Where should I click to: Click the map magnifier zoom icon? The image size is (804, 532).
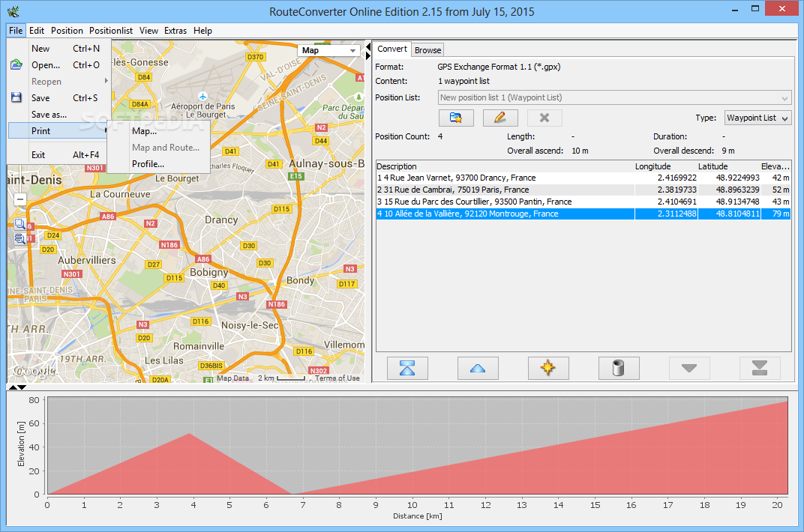click(x=19, y=223)
